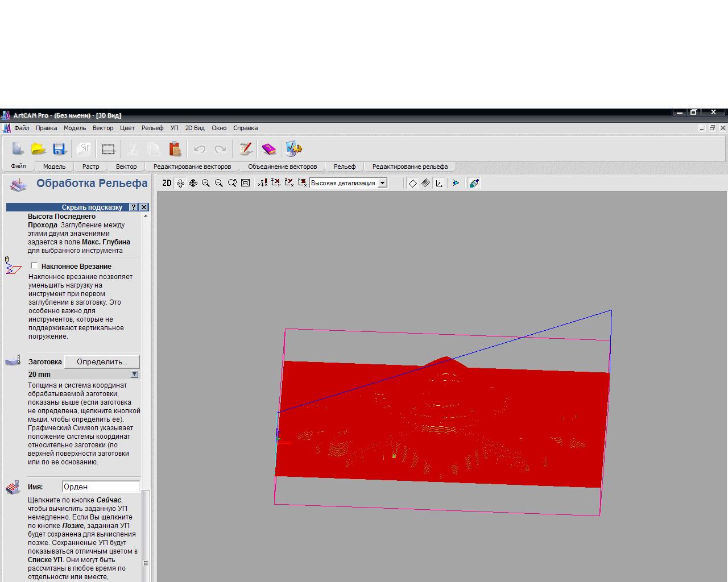Screen dimensions: 728x582
Task: Enable Наклонное Врезание checkbox
Action: (35, 266)
